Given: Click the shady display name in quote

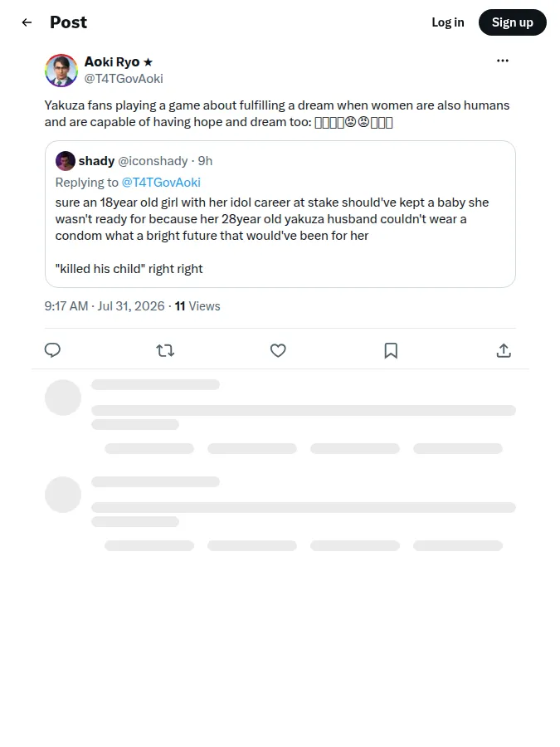Looking at the screenshot, I should tap(97, 161).
